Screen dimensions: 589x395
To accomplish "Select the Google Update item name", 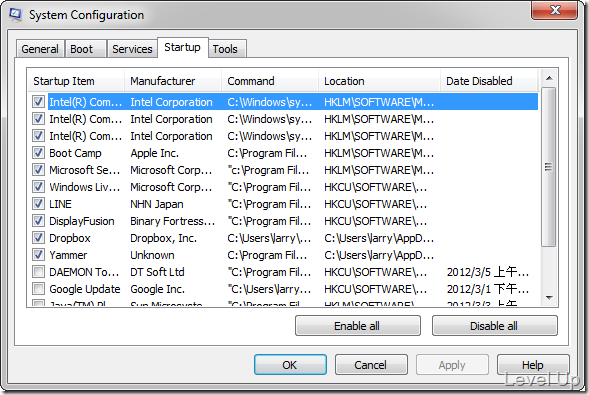I will [85, 289].
